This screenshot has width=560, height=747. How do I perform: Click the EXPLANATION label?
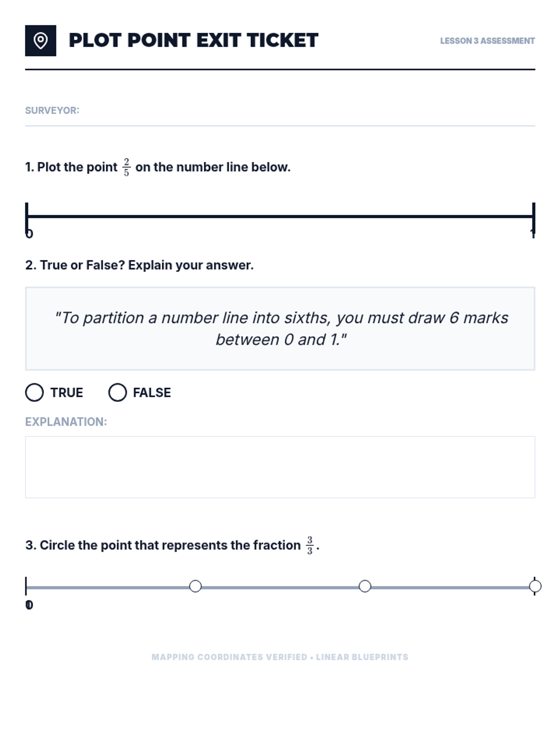click(66, 422)
